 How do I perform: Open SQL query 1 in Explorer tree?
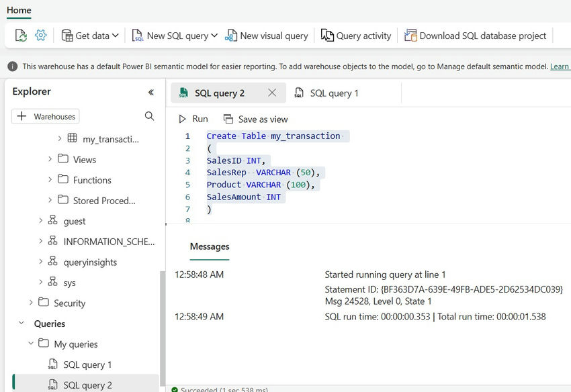[x=87, y=364]
